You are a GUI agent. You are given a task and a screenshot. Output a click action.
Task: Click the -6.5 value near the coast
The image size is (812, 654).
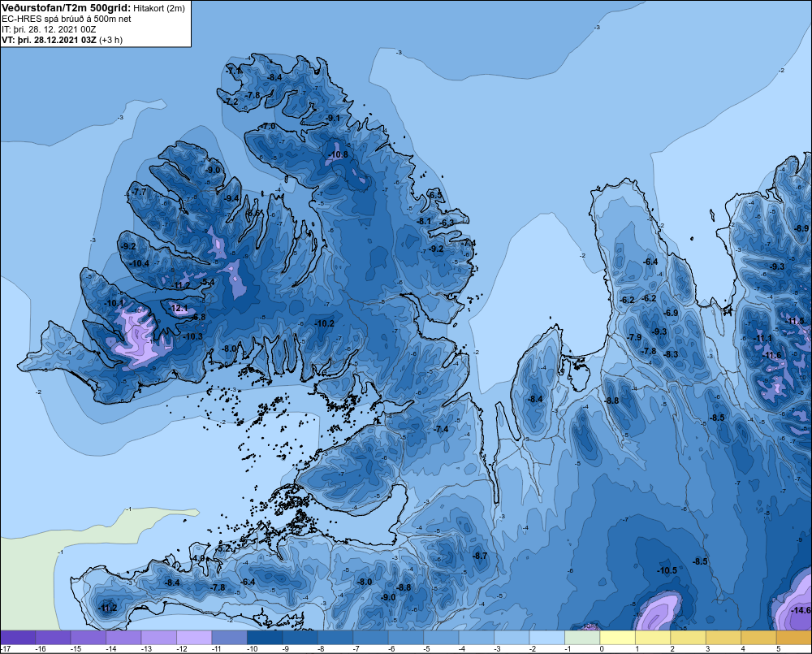click(436, 195)
